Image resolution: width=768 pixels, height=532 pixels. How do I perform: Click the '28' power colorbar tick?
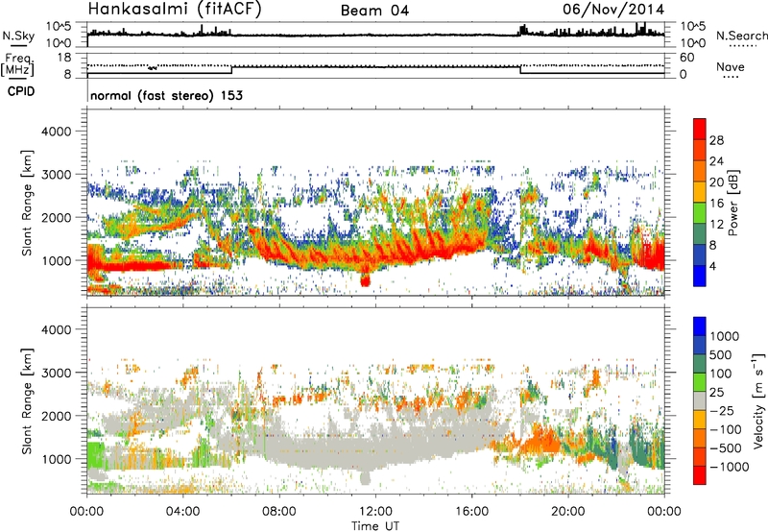pos(716,140)
